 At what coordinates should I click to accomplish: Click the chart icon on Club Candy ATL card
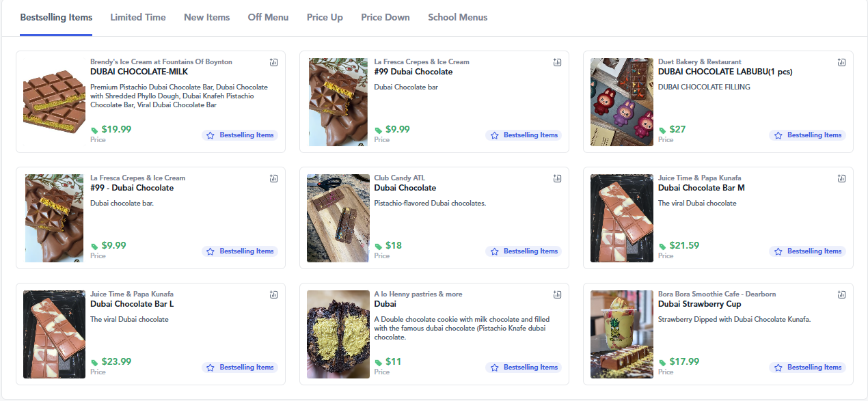pos(557,178)
